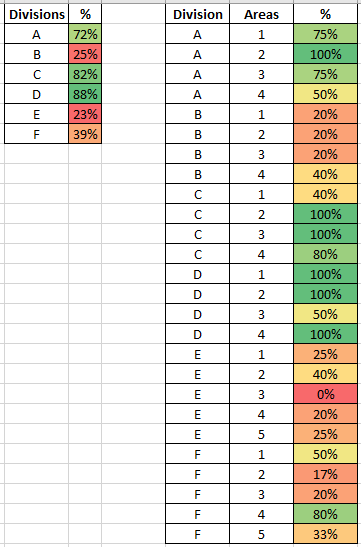Click the area number 5 cell for Division E
Screen dimensions: 361x547
pyautogui.click(x=261, y=434)
